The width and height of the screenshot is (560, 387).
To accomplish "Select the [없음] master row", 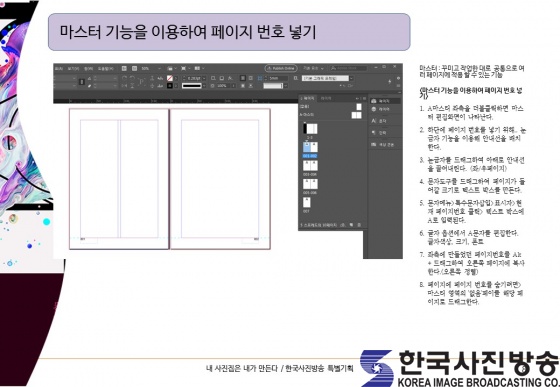I will click(x=332, y=107).
